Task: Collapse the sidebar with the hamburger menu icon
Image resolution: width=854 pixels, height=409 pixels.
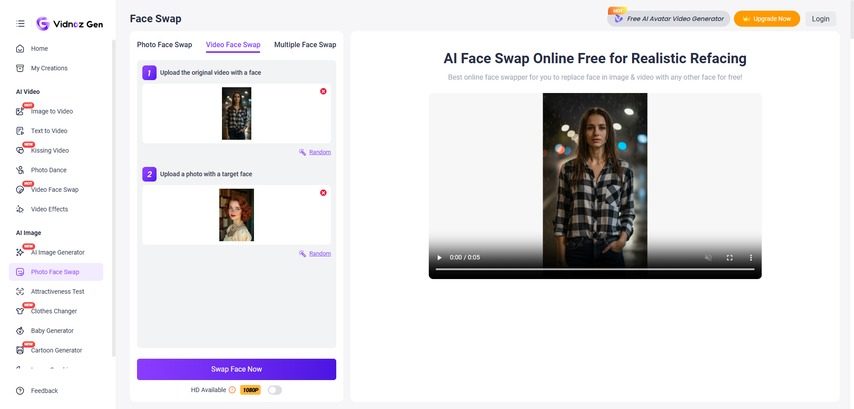Action: (x=20, y=23)
